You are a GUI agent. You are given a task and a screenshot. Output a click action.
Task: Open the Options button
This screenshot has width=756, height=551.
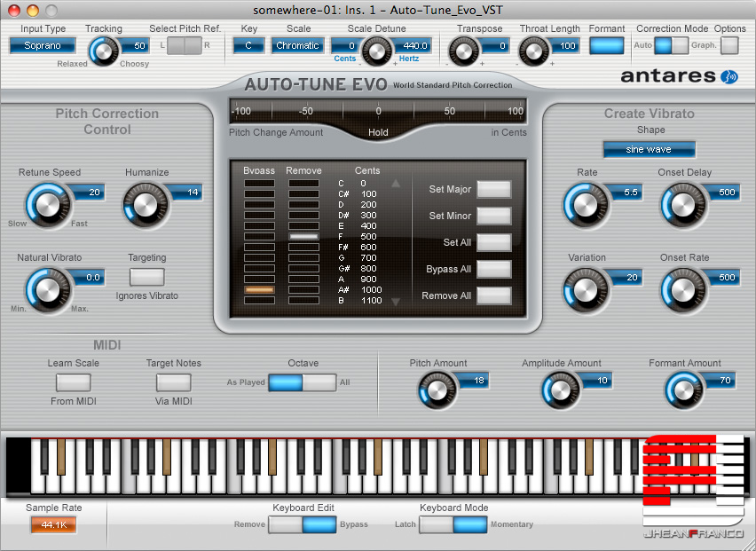point(729,46)
